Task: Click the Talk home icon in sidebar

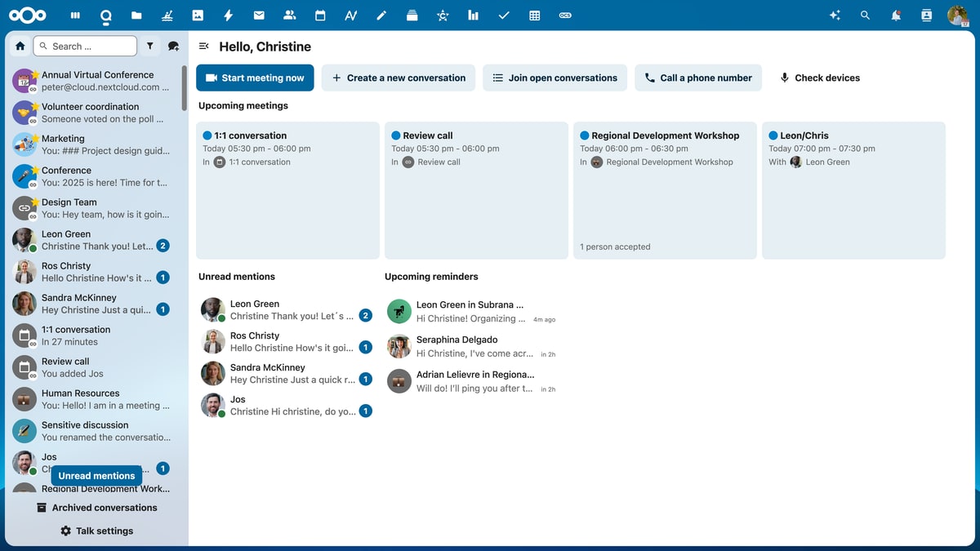Action: click(20, 47)
